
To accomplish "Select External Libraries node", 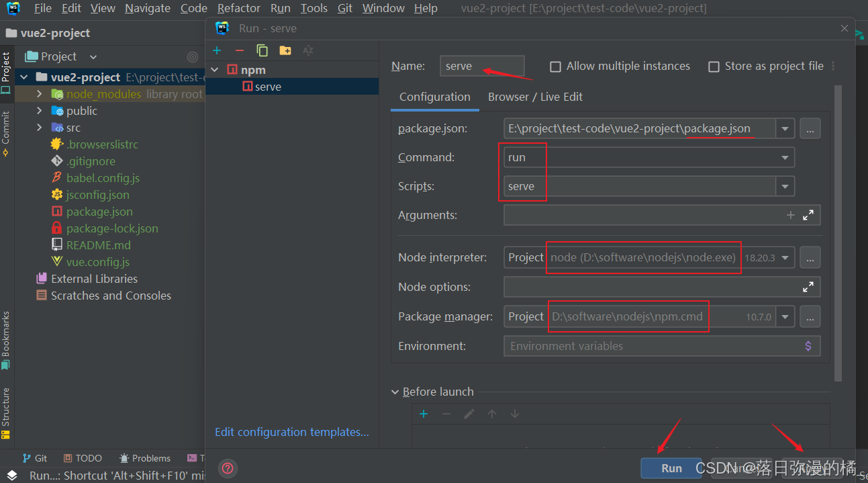I will [x=94, y=279].
